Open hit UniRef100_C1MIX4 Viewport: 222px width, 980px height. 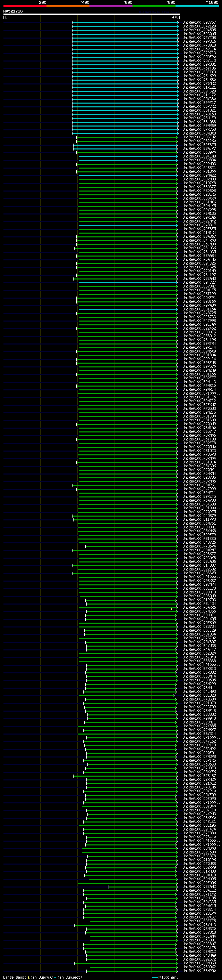pyautogui.click(x=199, y=233)
